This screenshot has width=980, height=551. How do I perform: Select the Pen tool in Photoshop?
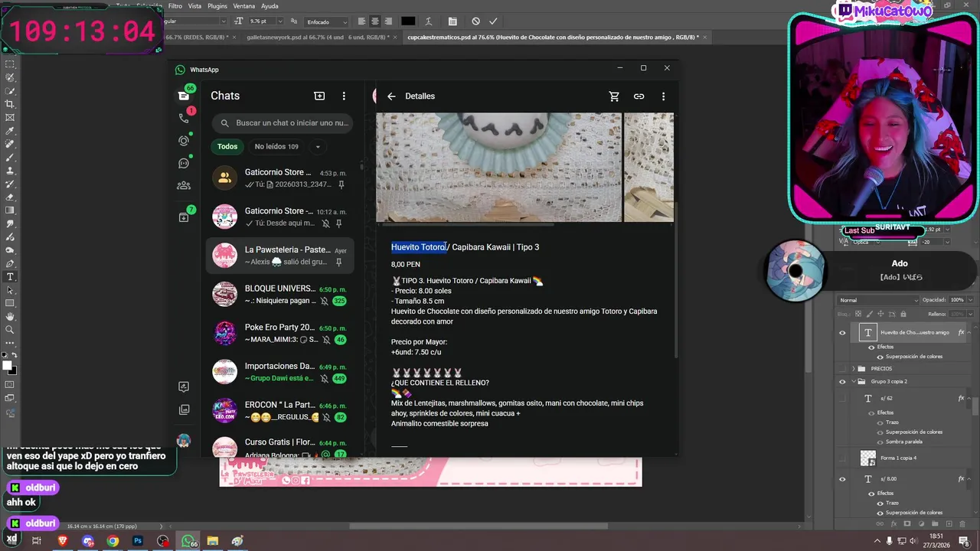[10, 263]
